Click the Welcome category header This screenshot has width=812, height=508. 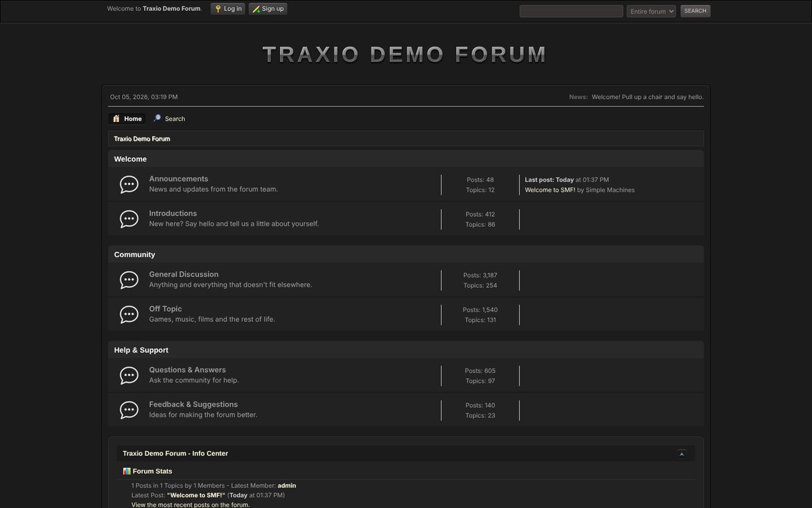406,159
